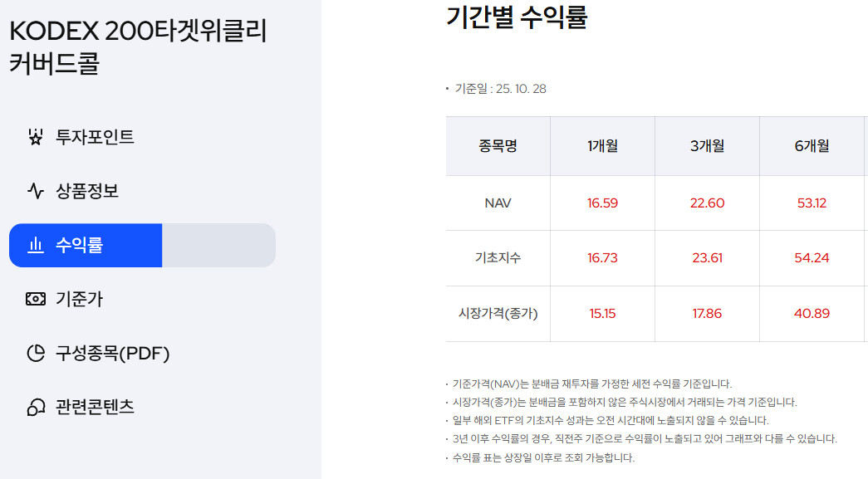Click the 기준일 25. 10. 28 date text
Viewport: 868px width, 479px height.
click(499, 89)
